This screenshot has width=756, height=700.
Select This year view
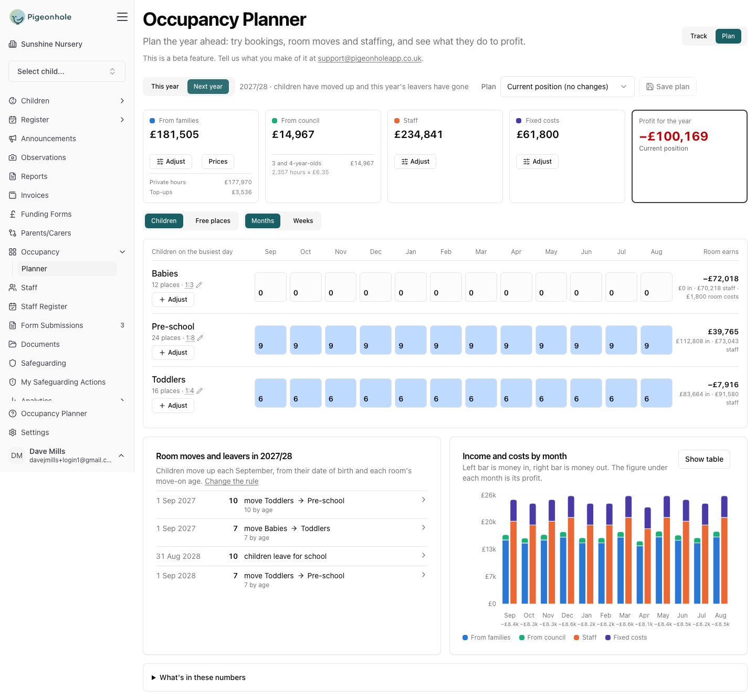point(165,87)
